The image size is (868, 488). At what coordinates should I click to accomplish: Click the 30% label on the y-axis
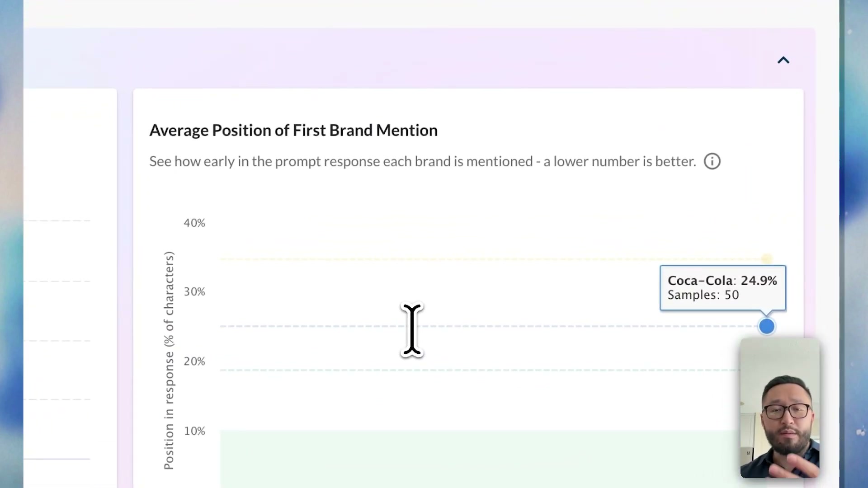(194, 291)
